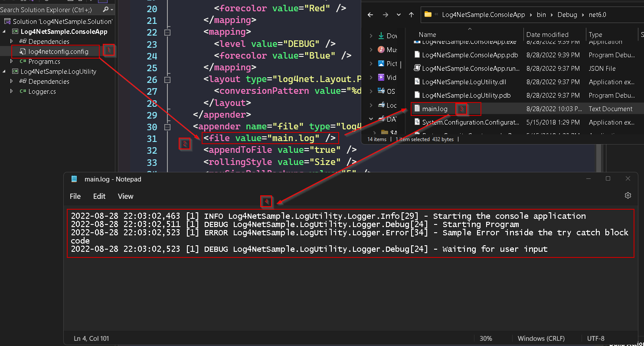Image resolution: width=644 pixels, height=346 pixels.
Task: Open the File menu in Notepad
Action: 75,196
